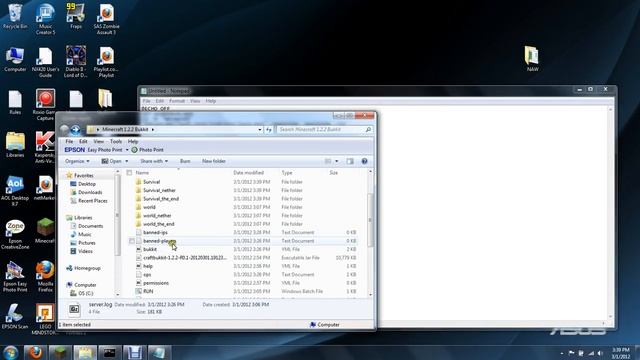Check the banned-players file checkbox
Image resolution: width=640 pixels, height=360 pixels.
pos(132,241)
